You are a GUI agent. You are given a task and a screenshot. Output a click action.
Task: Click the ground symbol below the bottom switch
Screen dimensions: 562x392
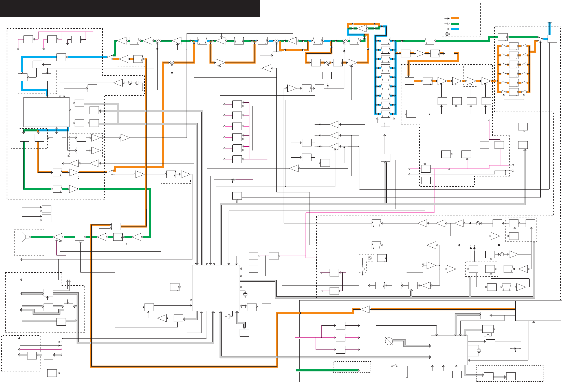click(407, 377)
